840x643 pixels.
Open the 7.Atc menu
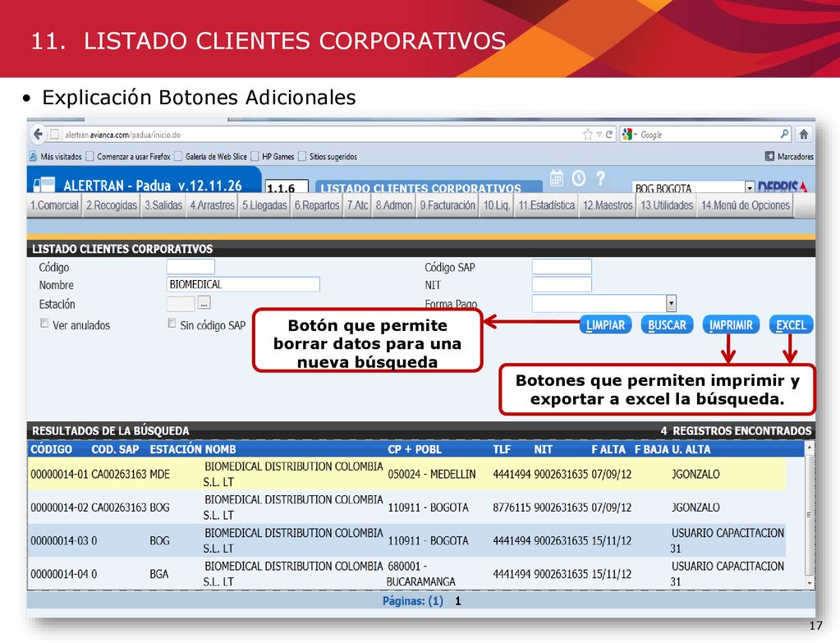pyautogui.click(x=357, y=205)
